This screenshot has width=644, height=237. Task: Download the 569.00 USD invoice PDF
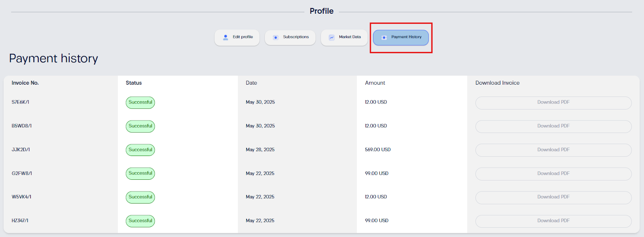coord(553,150)
